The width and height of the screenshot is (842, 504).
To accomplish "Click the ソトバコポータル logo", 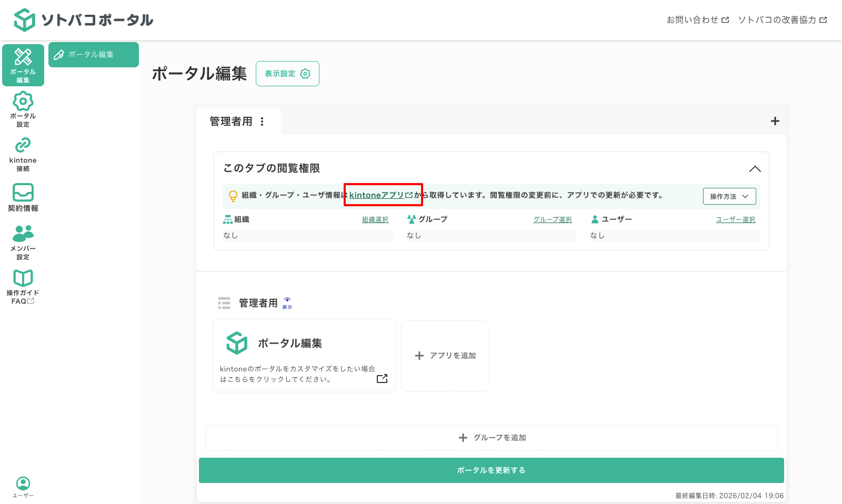I will tap(85, 19).
